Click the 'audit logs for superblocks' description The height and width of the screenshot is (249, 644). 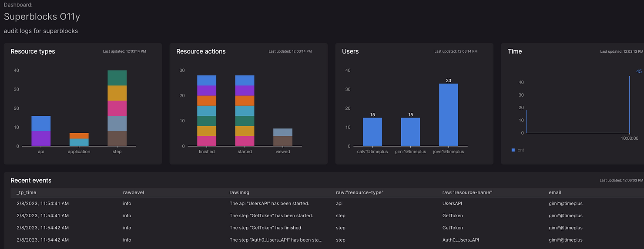tap(41, 31)
